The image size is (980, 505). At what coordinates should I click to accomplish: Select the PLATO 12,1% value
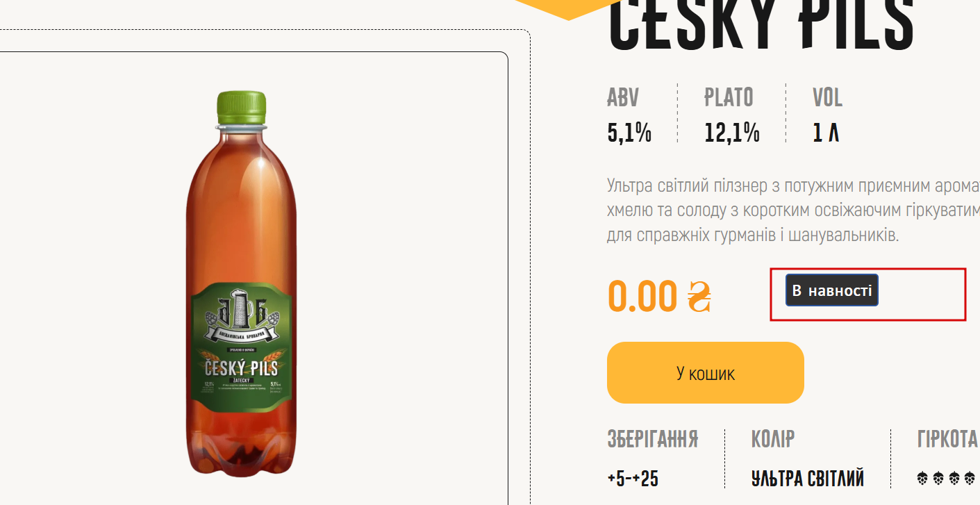[732, 132]
